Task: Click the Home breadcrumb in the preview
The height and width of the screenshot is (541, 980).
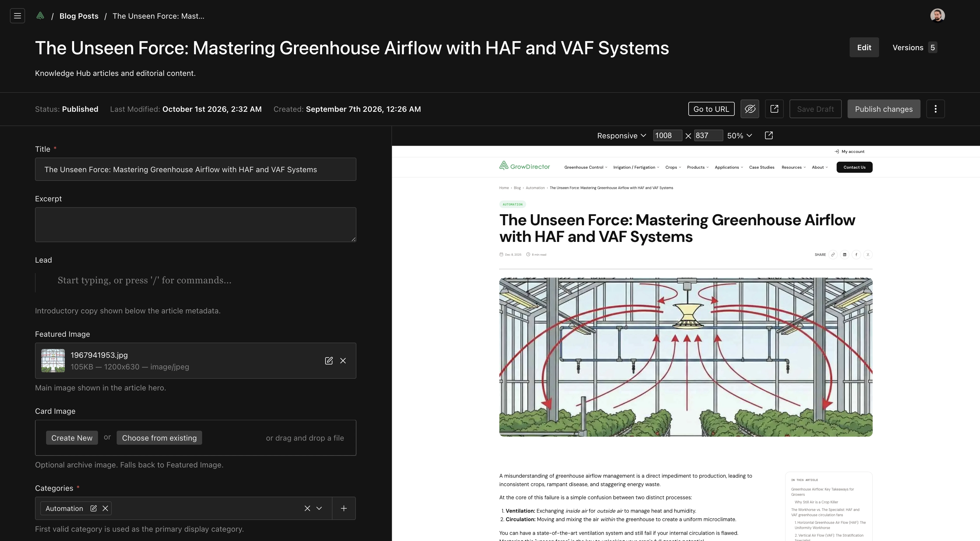Action: [x=504, y=188]
